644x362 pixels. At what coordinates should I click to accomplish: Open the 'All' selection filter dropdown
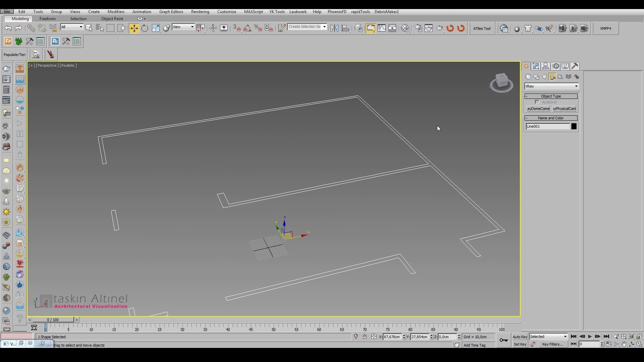(72, 27)
